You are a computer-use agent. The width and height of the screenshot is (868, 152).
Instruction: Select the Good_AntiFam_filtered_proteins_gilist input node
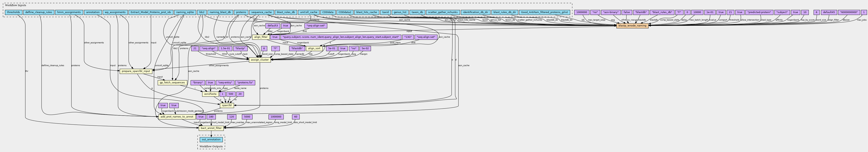pos(544,13)
